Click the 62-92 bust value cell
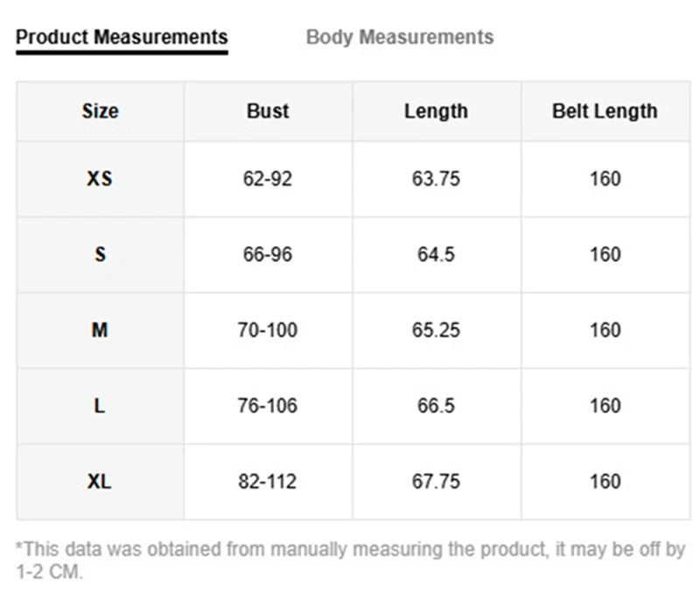Image resolution: width=700 pixels, height=598 pixels. coord(268,179)
